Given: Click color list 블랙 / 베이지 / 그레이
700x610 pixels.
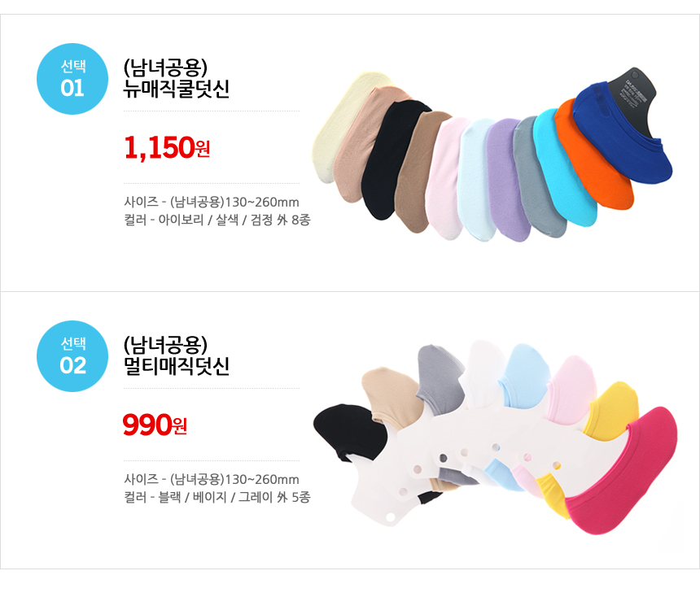Looking at the screenshot, I should (x=217, y=497).
